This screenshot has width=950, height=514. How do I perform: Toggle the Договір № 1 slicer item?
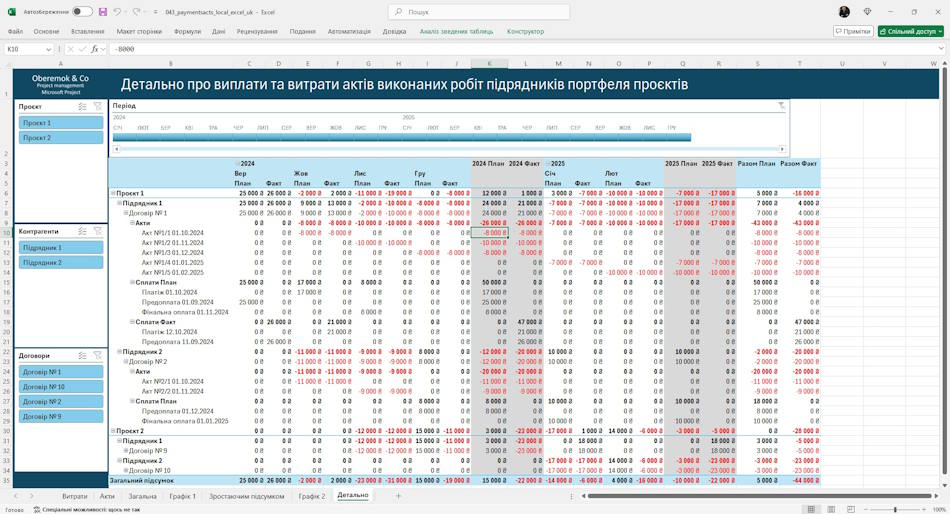[x=61, y=372]
